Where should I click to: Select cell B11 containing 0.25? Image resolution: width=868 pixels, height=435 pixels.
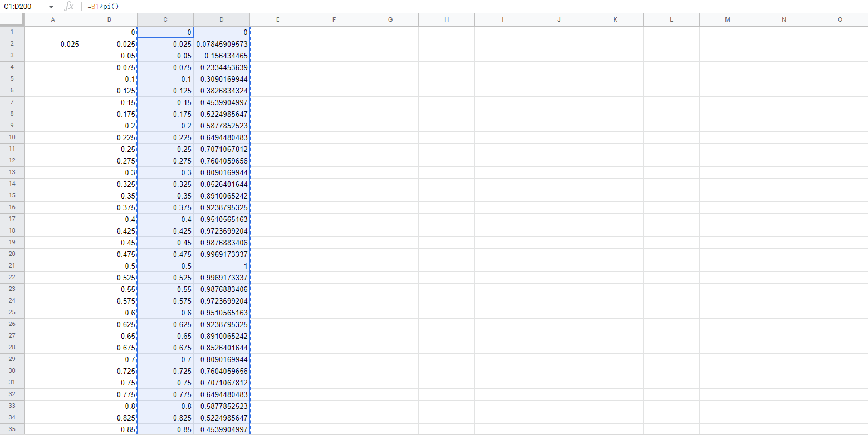coord(109,149)
